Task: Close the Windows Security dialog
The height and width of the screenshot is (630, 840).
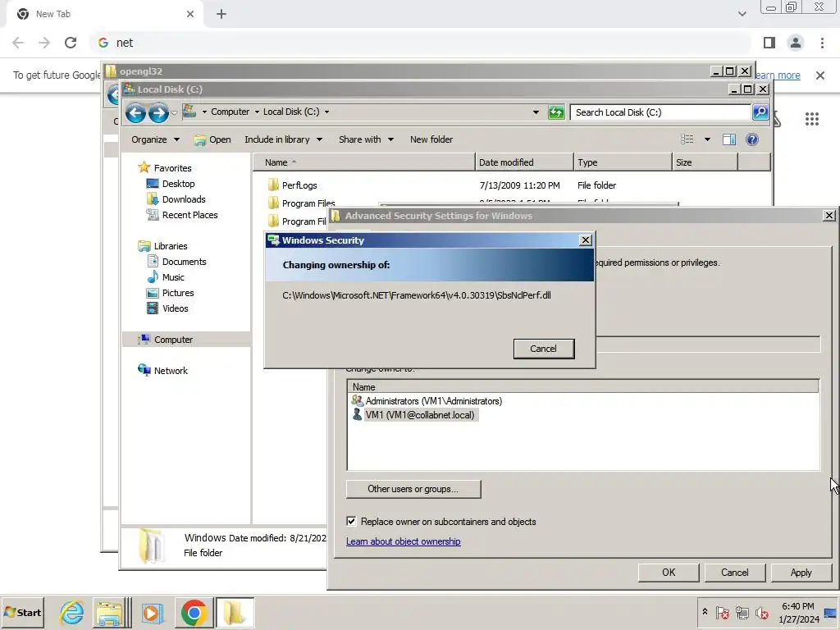Action: (x=586, y=240)
